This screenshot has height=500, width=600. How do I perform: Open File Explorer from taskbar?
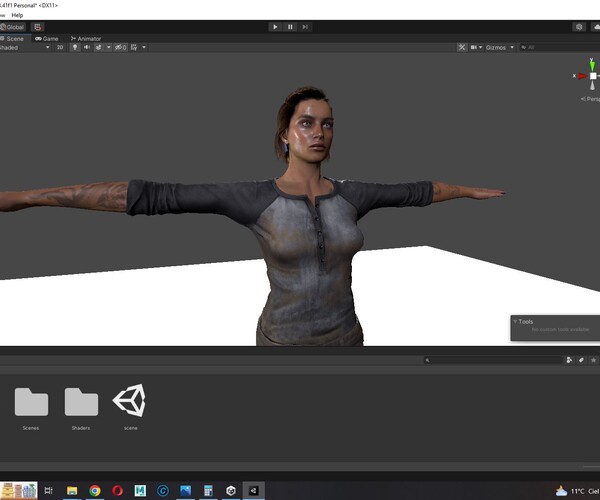(72, 490)
